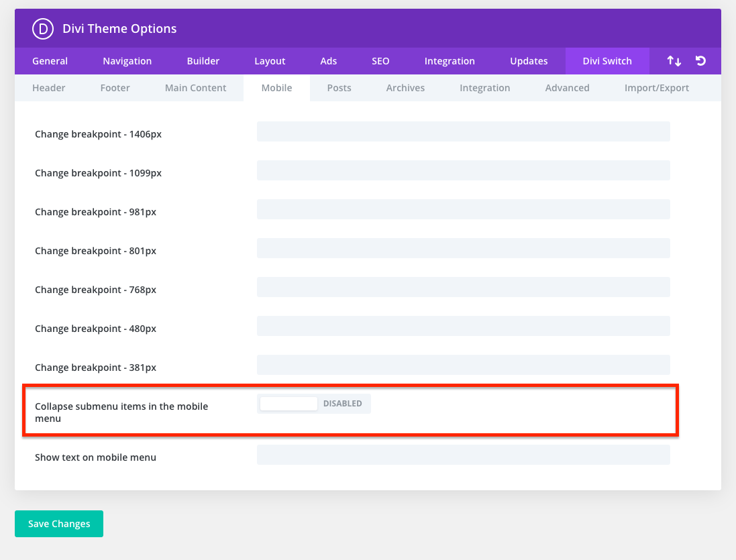Select the Divi Switch tab
736x560 pixels.
(607, 61)
